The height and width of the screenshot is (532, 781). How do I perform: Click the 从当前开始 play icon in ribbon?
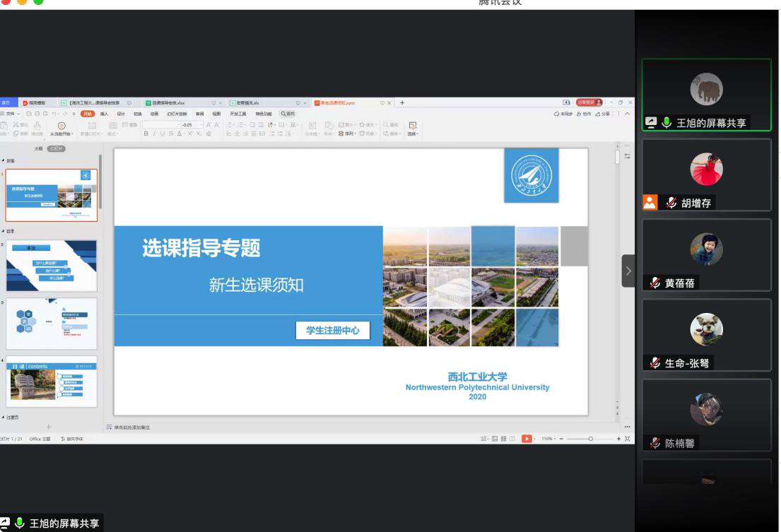coord(61,126)
